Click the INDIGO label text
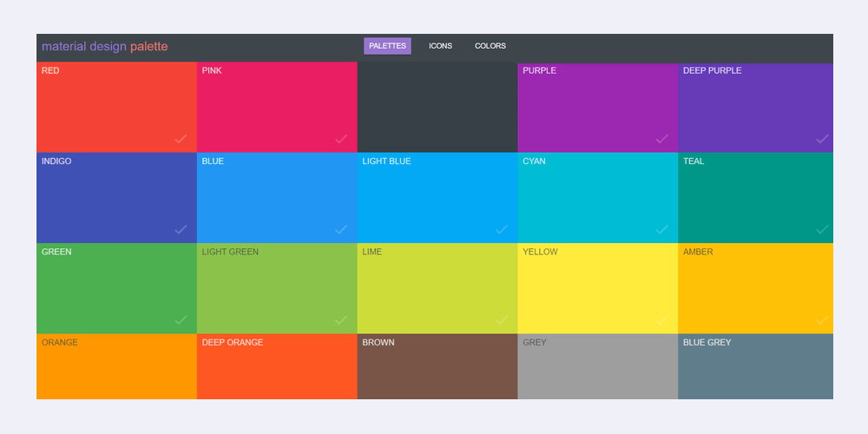The height and width of the screenshot is (434, 868). coord(56,161)
